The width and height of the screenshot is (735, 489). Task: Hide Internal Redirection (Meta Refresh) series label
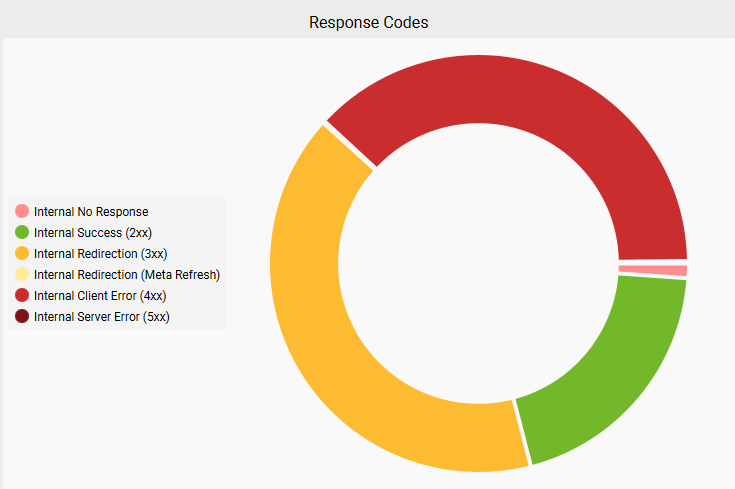coord(127,275)
